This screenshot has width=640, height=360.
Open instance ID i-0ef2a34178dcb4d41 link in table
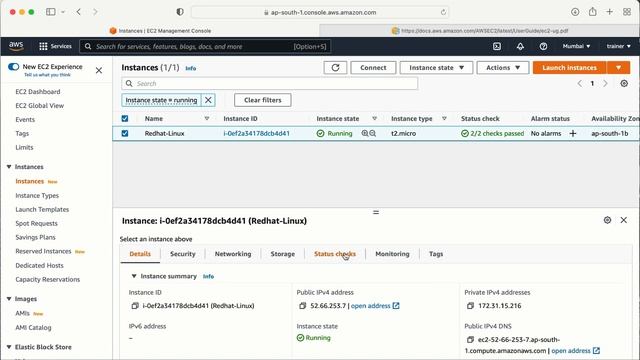pos(256,133)
